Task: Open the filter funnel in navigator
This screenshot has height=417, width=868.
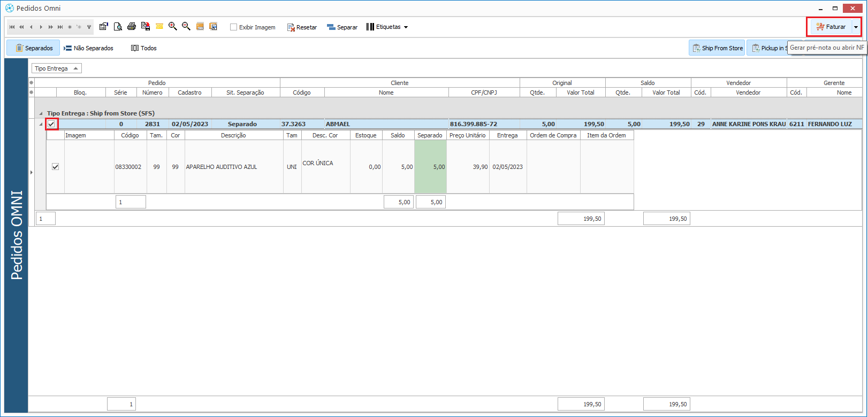Action: click(x=89, y=27)
